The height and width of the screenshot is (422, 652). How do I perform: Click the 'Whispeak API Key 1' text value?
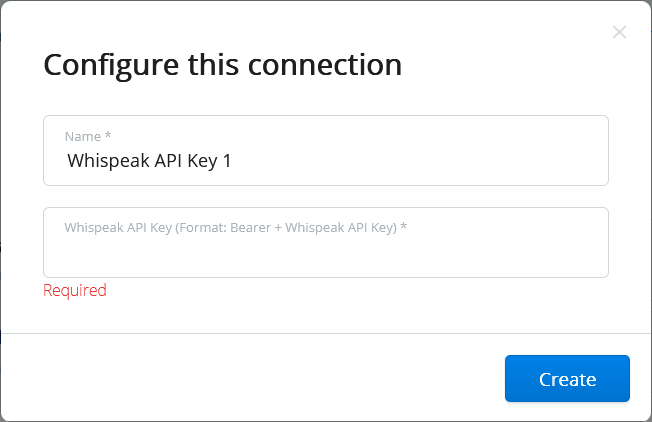tap(149, 160)
